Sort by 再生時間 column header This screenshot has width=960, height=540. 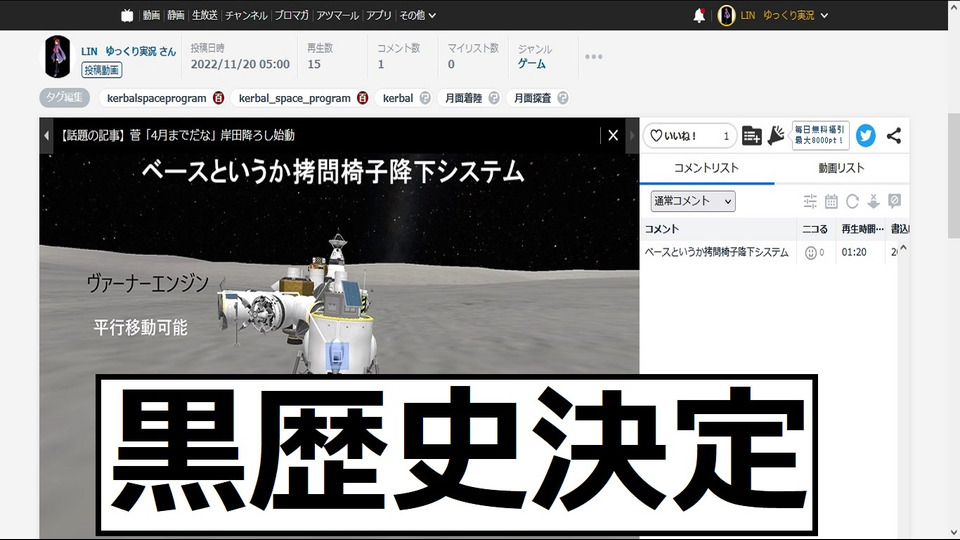(862, 229)
